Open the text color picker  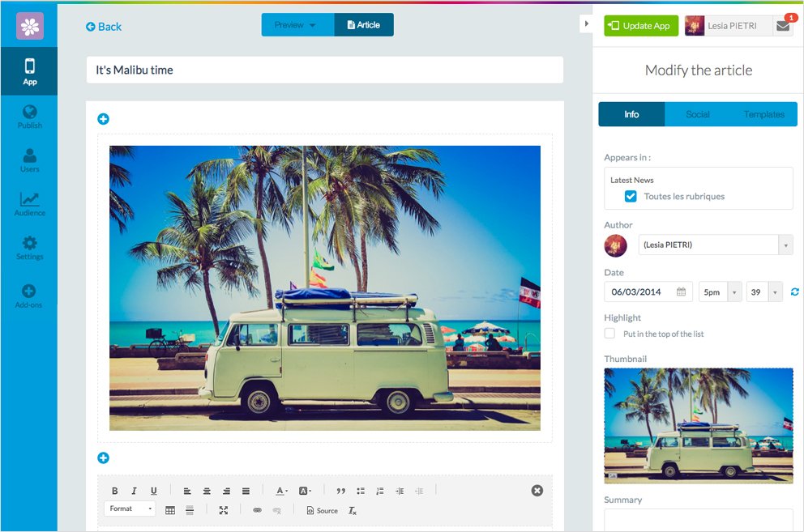pyautogui.click(x=281, y=491)
